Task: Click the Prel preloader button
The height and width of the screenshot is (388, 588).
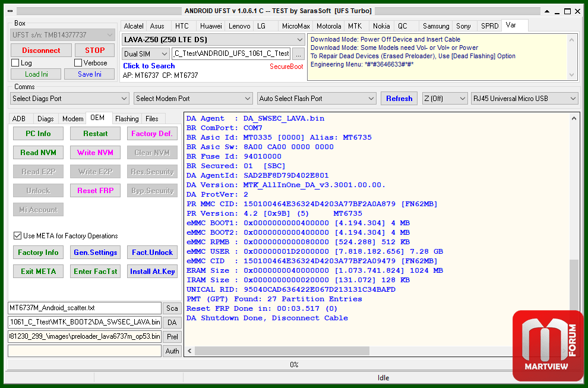Action: tap(172, 337)
